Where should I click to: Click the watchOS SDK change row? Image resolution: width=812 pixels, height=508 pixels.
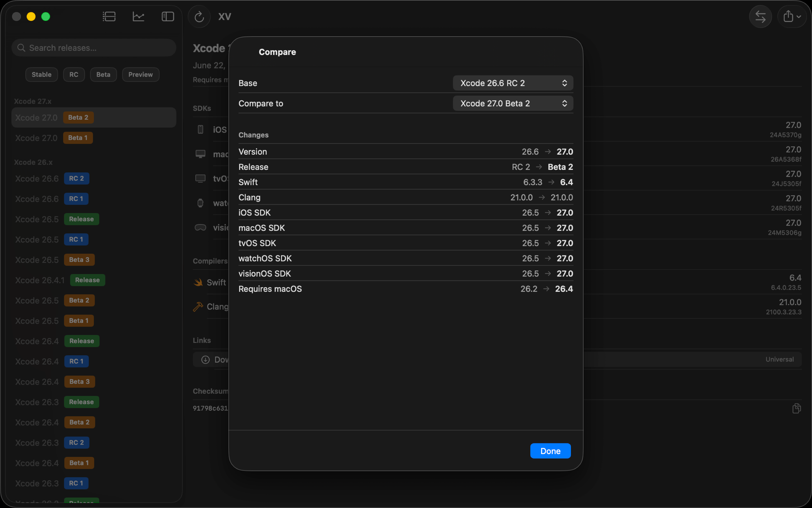[406, 258]
